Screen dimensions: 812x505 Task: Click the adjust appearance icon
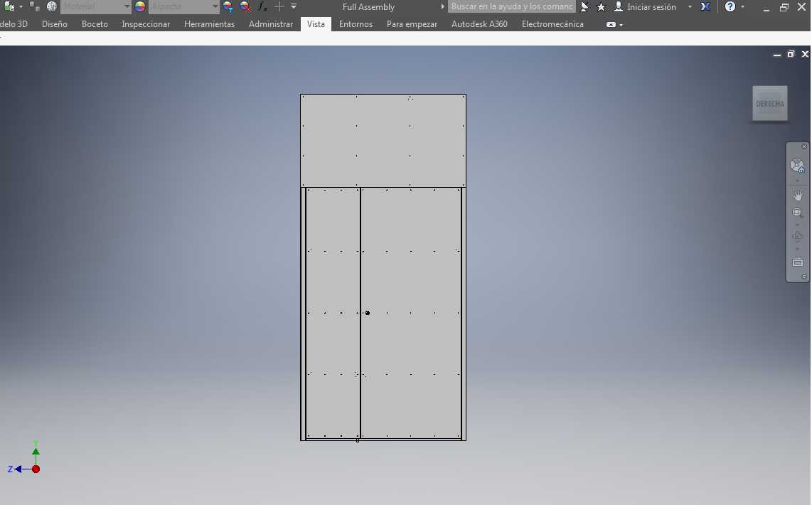tap(228, 6)
